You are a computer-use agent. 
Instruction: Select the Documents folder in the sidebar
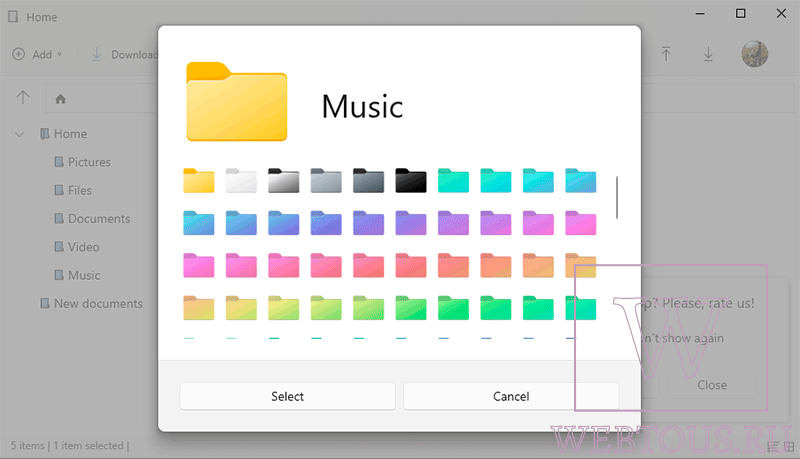tap(92, 219)
